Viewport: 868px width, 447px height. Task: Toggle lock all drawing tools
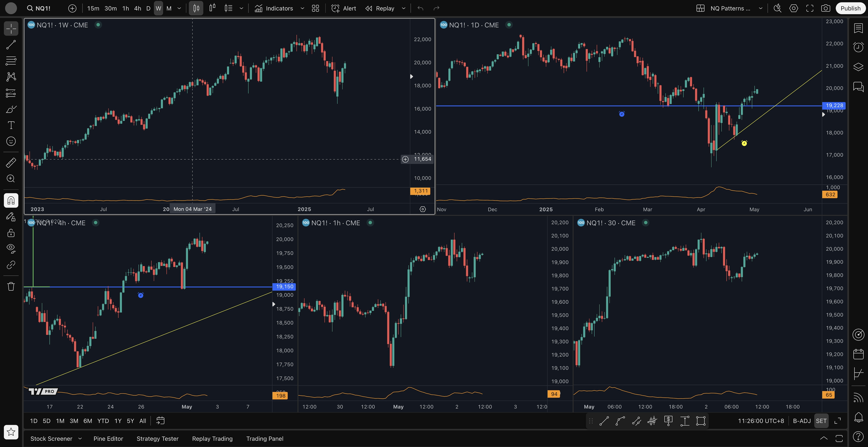coord(11,233)
